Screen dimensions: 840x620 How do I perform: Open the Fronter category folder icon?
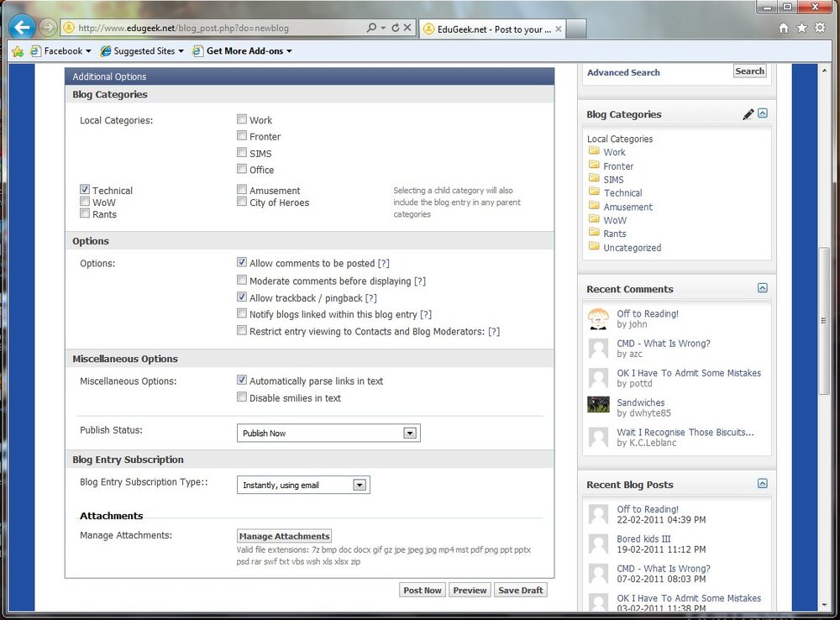coord(594,165)
